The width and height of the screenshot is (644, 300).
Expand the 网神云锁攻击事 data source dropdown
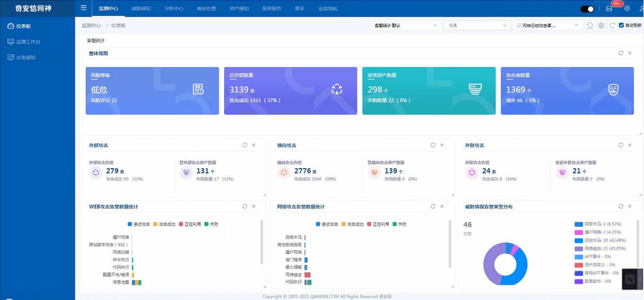point(576,24)
